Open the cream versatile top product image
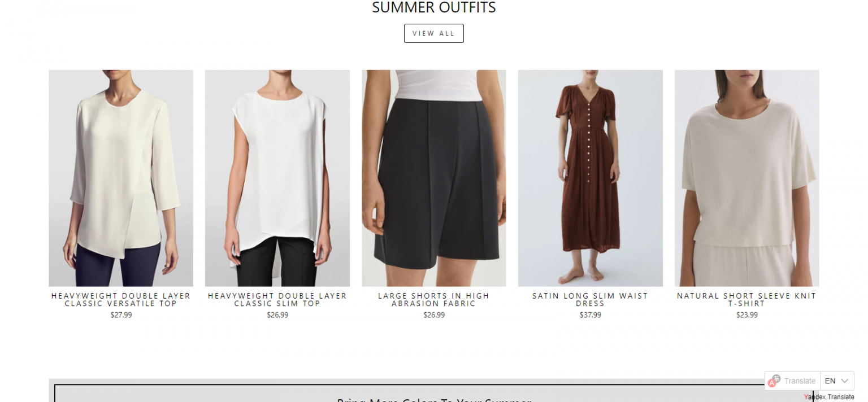The image size is (868, 402). click(121, 178)
